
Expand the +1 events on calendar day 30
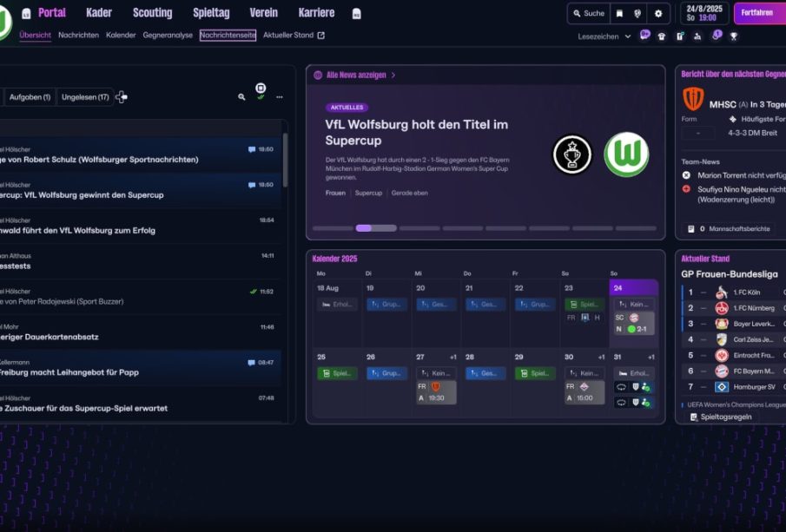pos(601,357)
